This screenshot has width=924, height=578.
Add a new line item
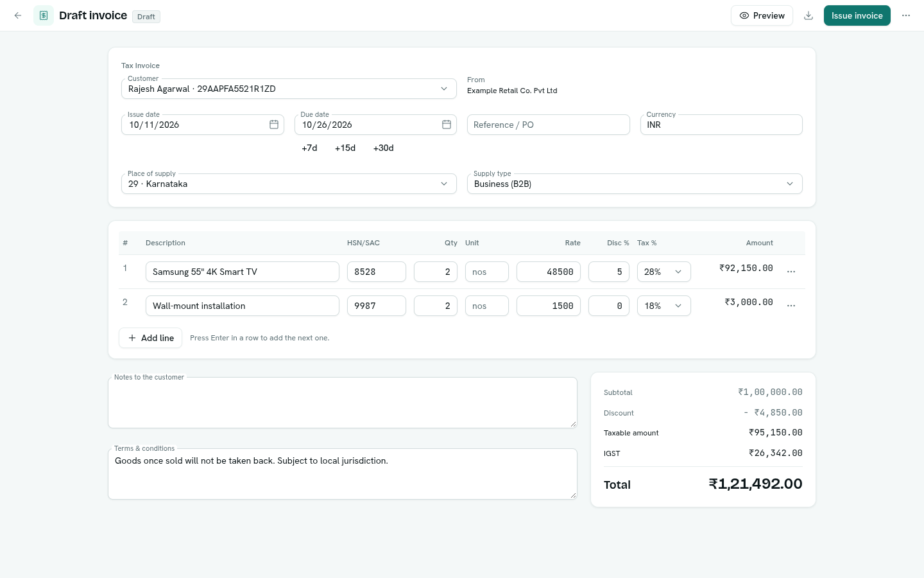click(x=150, y=338)
